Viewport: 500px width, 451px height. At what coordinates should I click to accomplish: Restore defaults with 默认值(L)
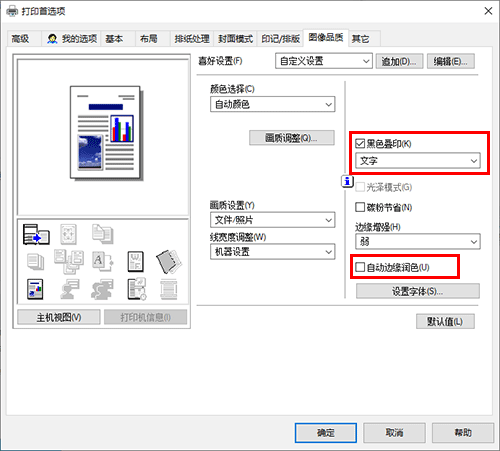pyautogui.click(x=445, y=321)
